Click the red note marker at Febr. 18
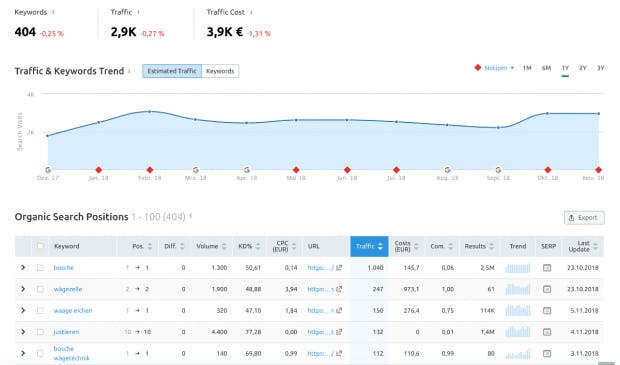Viewport: 620px width, 365px height. pos(149,170)
